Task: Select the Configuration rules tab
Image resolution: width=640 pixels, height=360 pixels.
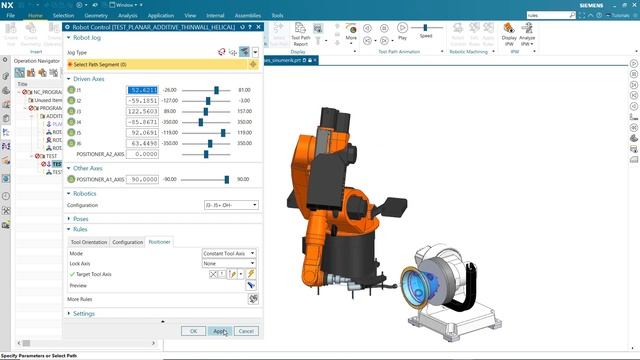Action: click(x=128, y=242)
